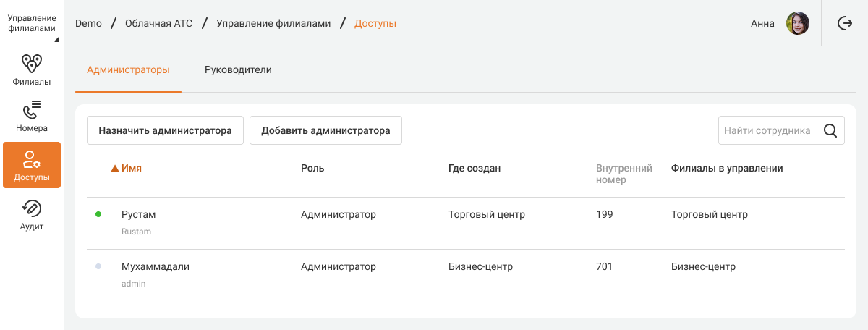Click Rustam's green status dot
Image resolution: width=868 pixels, height=330 pixels.
click(98, 215)
